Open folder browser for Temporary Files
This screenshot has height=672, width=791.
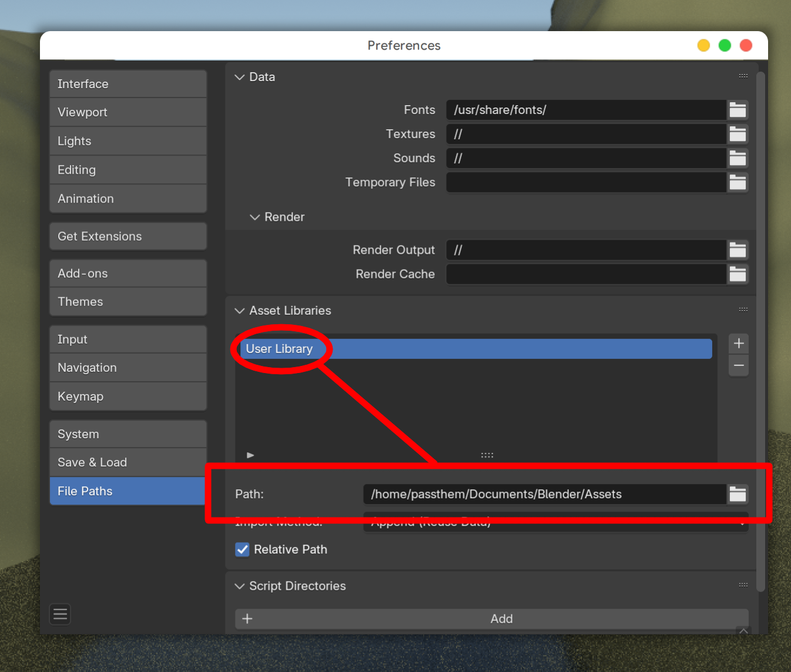coord(738,182)
